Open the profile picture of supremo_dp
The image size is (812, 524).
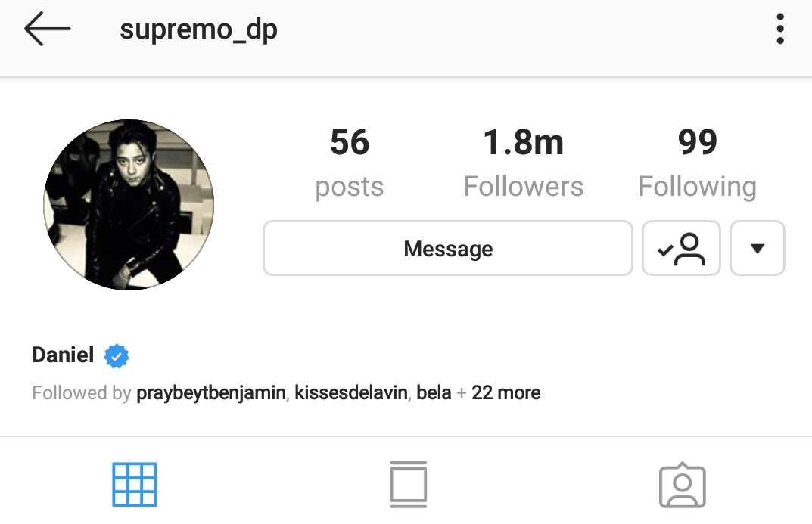(x=129, y=205)
